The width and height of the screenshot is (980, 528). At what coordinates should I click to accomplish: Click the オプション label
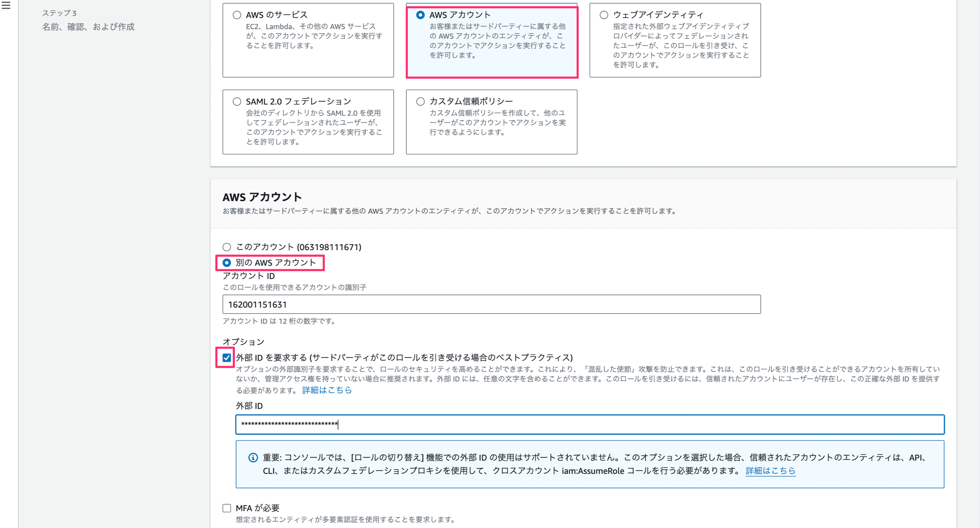243,341
